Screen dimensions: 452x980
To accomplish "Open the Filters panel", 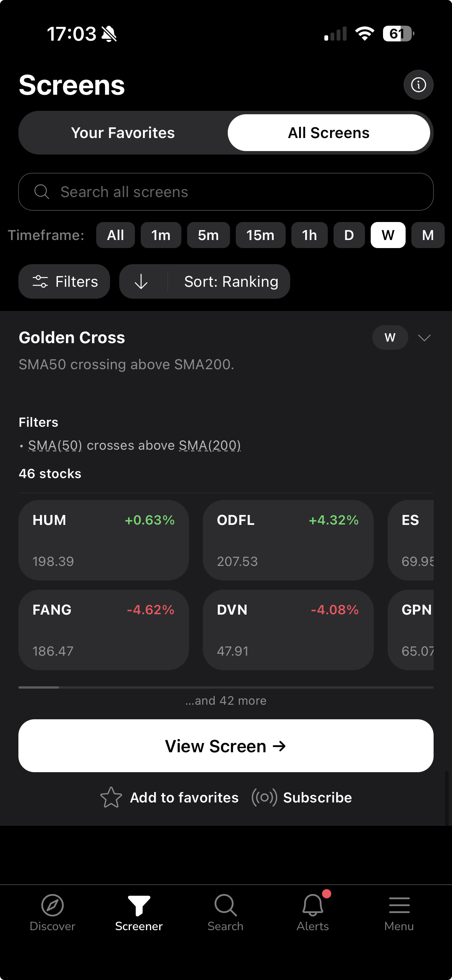I will click(x=64, y=281).
